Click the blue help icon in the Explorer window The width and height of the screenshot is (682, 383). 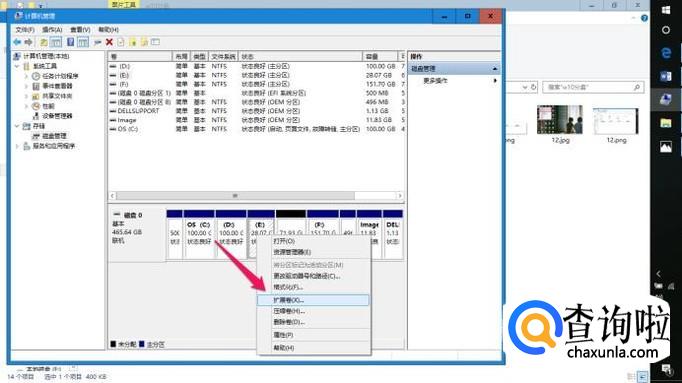pos(644,18)
